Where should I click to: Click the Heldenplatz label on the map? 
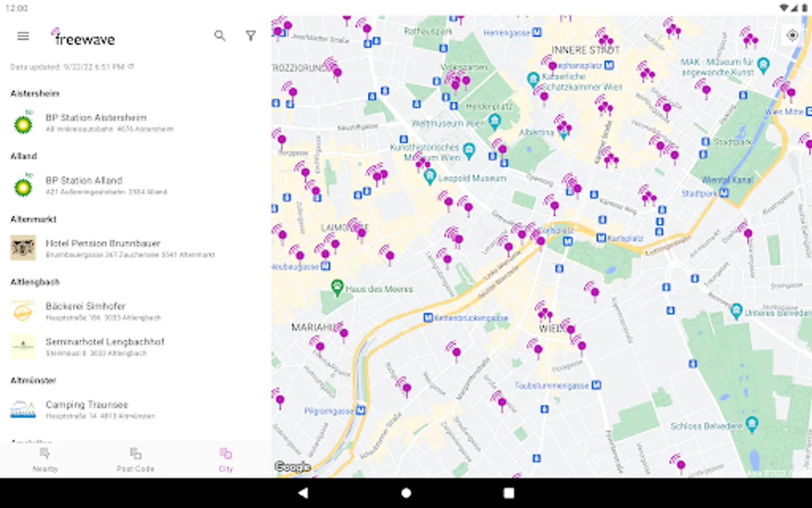(489, 106)
